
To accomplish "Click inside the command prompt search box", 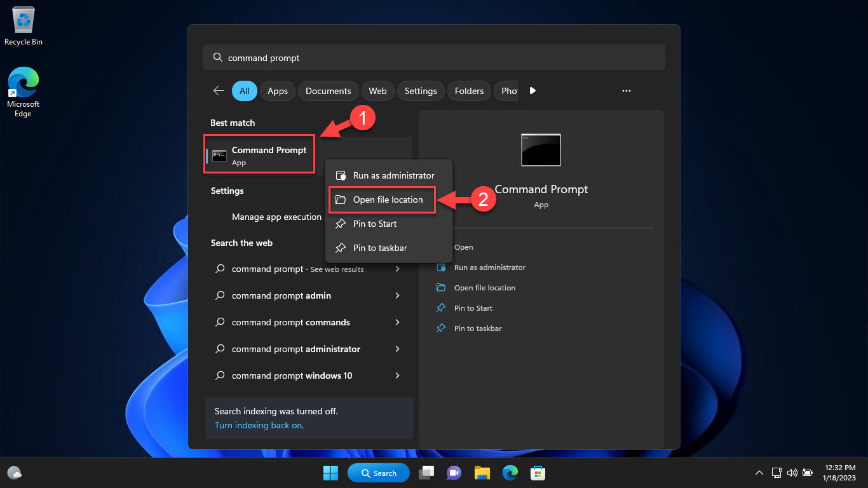I will pos(434,57).
